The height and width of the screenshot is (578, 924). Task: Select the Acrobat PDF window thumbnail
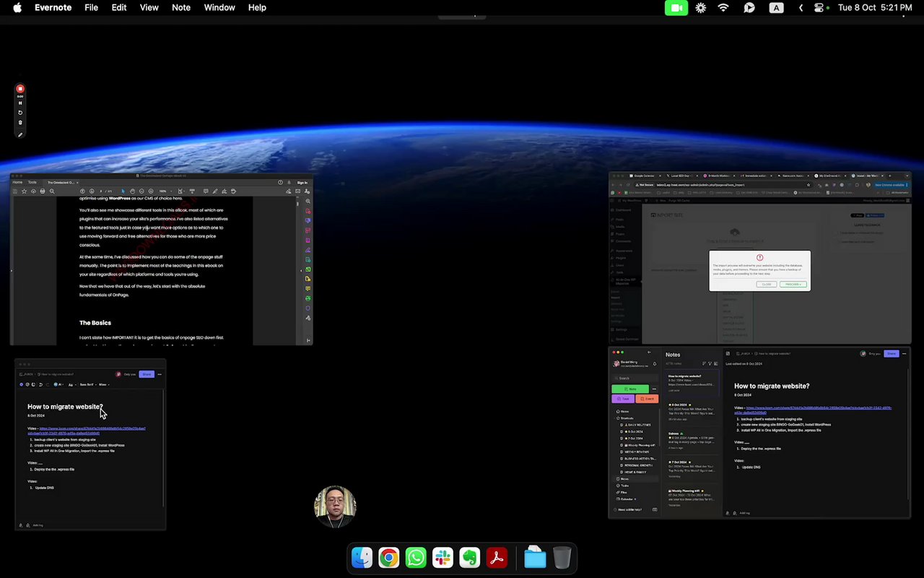(161, 259)
